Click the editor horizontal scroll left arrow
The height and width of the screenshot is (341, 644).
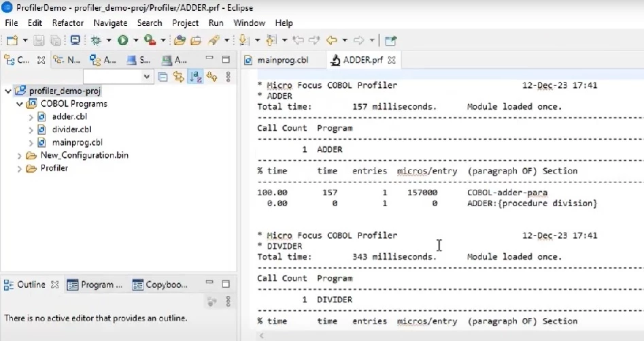(261, 336)
